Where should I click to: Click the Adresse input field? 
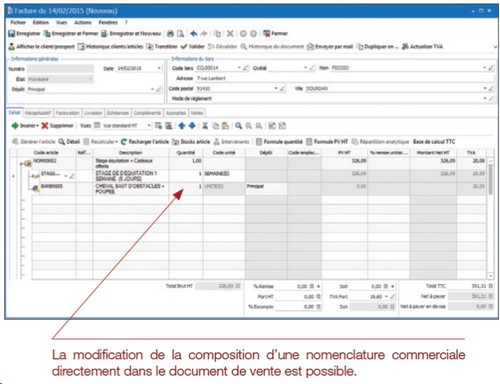coord(345,78)
